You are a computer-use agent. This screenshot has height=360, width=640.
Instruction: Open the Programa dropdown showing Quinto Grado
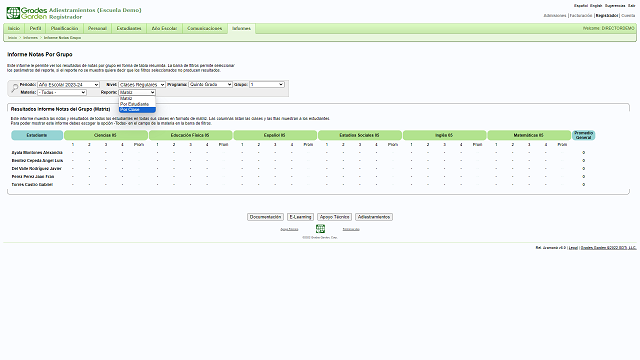click(x=211, y=84)
